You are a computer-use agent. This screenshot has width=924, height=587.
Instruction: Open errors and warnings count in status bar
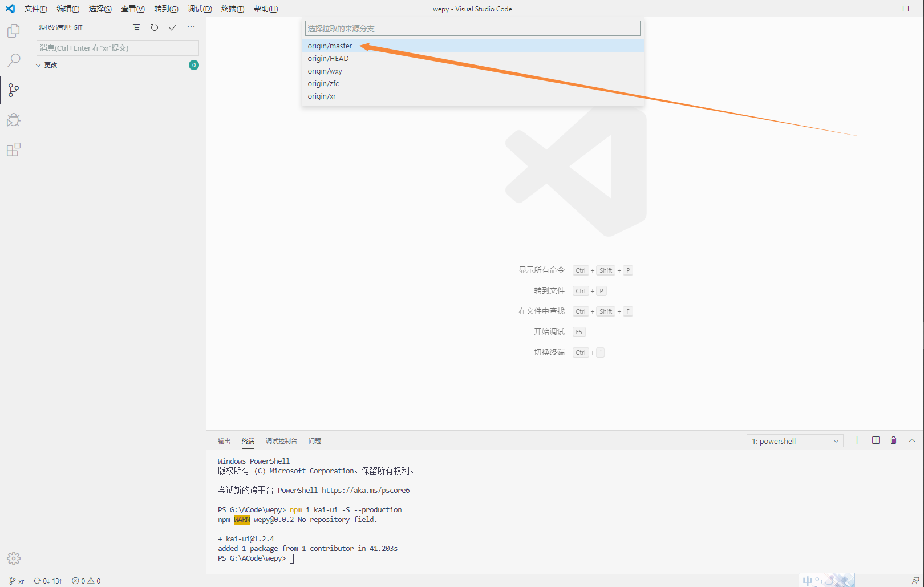tap(86, 581)
